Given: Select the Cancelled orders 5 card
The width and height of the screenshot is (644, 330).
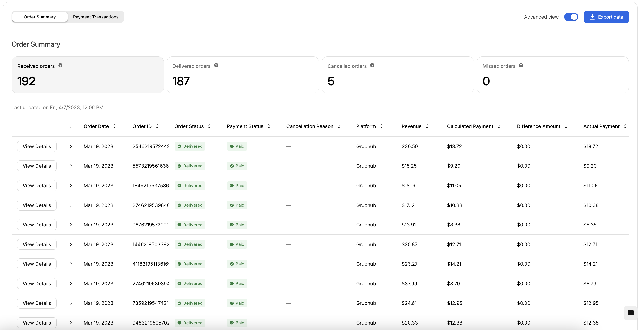Looking at the screenshot, I should (x=398, y=75).
